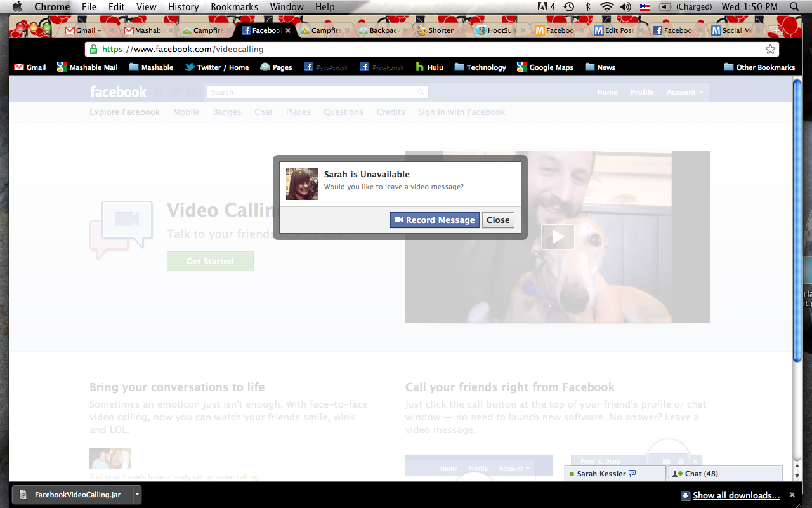Viewport: 812px width, 508px height.
Task: Expand the Technology bookmarks folder
Action: [x=480, y=67]
